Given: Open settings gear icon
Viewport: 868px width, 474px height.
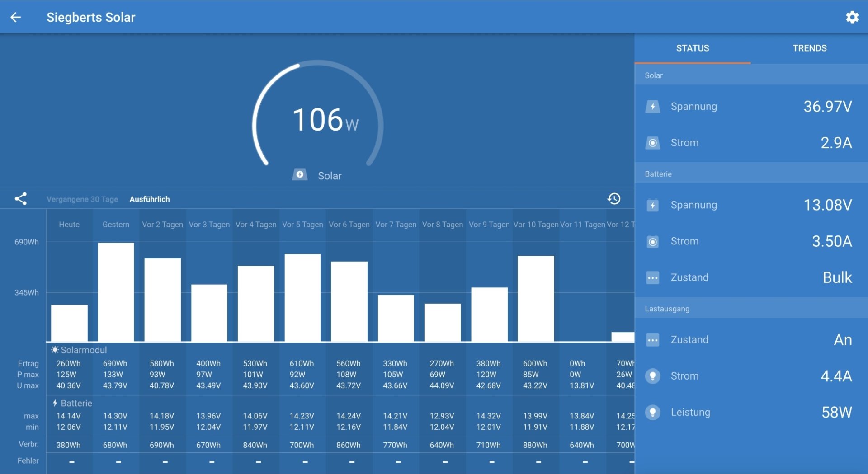Looking at the screenshot, I should point(852,17).
